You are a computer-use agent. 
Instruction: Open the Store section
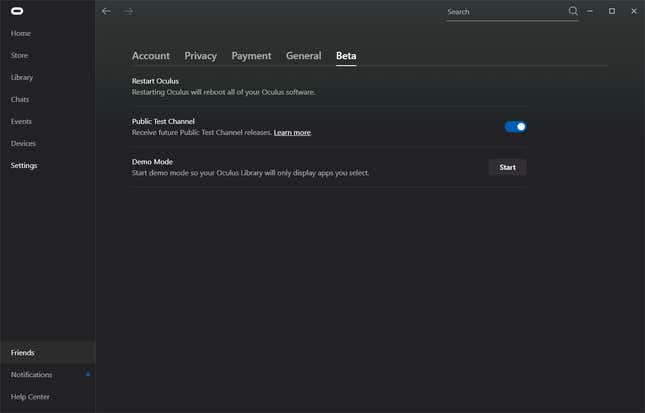point(19,55)
